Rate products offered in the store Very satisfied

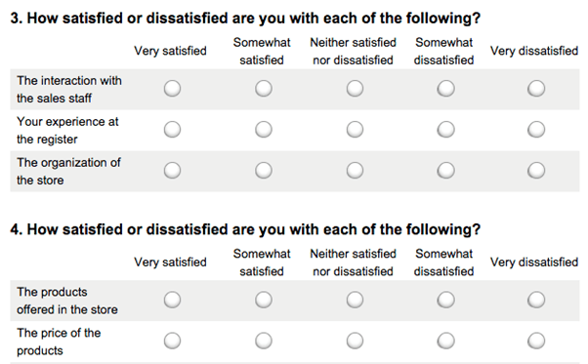172,300
